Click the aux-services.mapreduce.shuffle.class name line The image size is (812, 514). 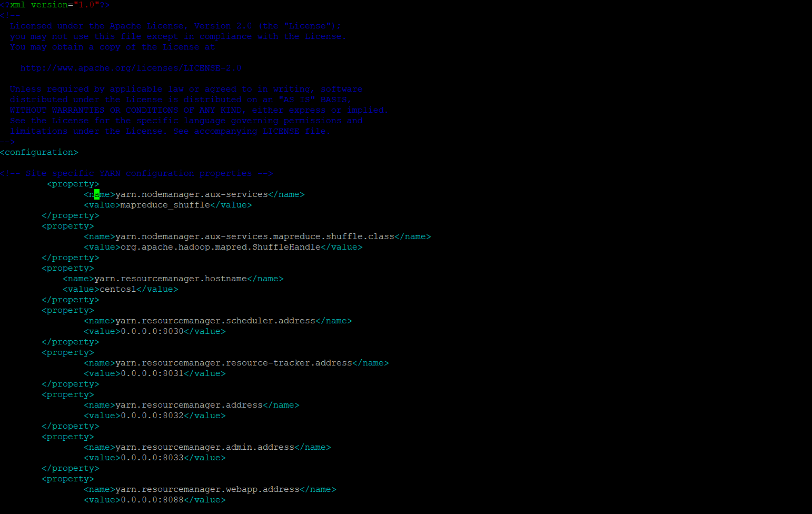pos(258,236)
